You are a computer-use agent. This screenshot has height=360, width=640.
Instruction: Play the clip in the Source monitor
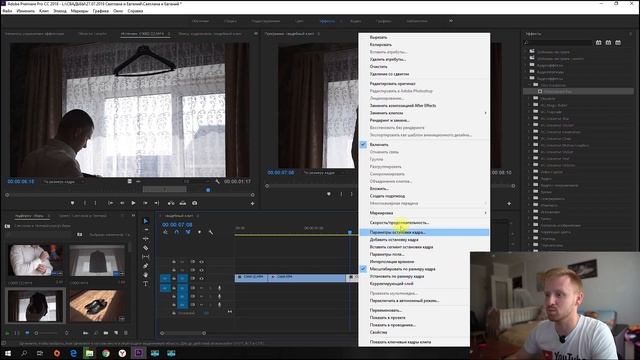point(133,203)
